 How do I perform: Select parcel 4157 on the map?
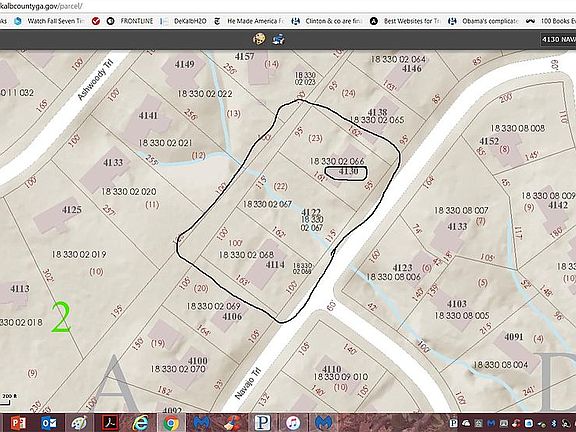tap(245, 56)
